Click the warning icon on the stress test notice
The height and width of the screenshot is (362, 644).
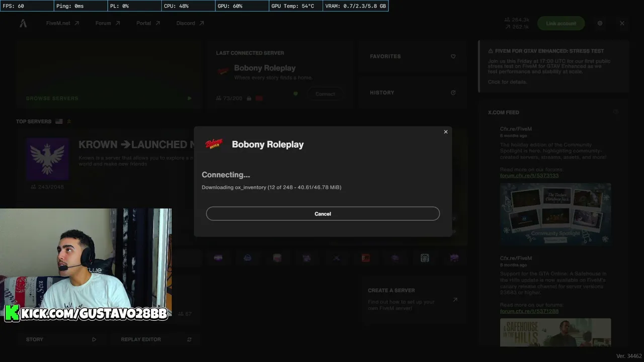coord(491,51)
